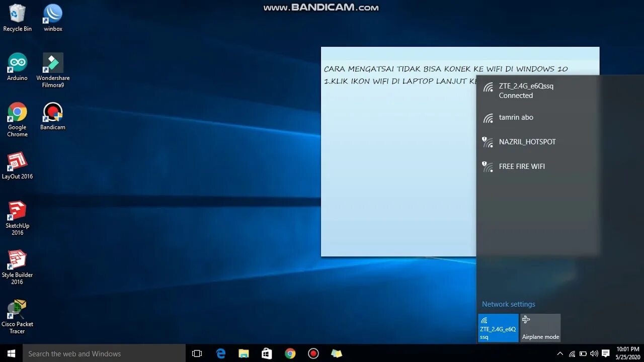The image size is (644, 362).
Task: Click the Search the web and Windows field
Action: point(101,353)
